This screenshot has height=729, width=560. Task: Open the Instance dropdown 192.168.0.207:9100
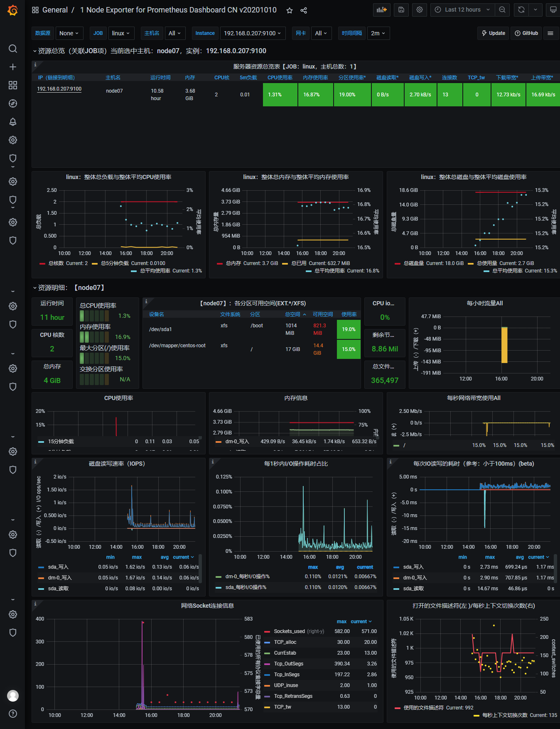252,33
